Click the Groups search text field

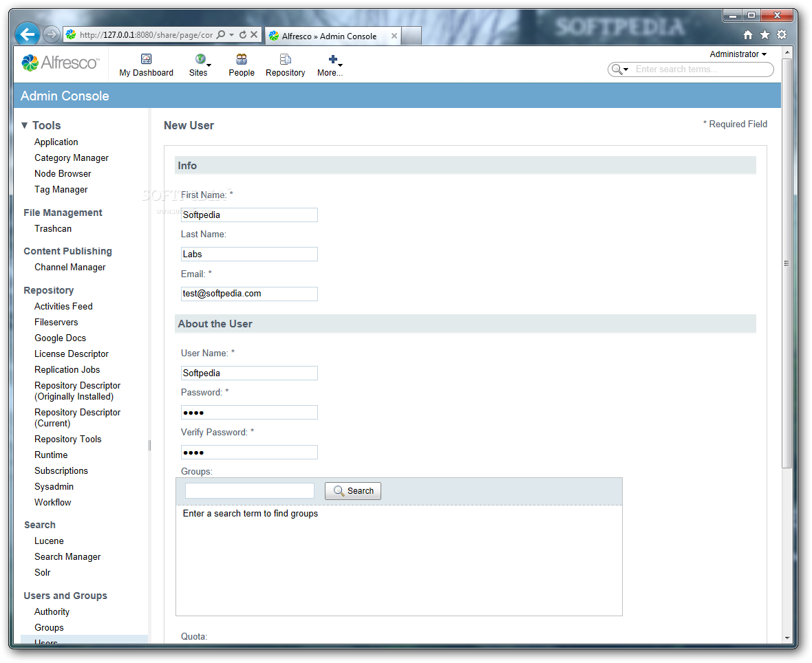[250, 490]
